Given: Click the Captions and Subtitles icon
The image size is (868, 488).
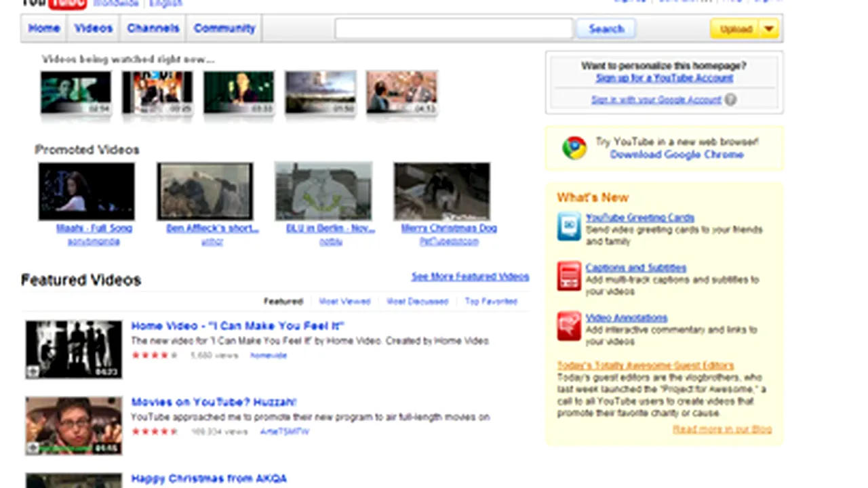Looking at the screenshot, I should [569, 277].
